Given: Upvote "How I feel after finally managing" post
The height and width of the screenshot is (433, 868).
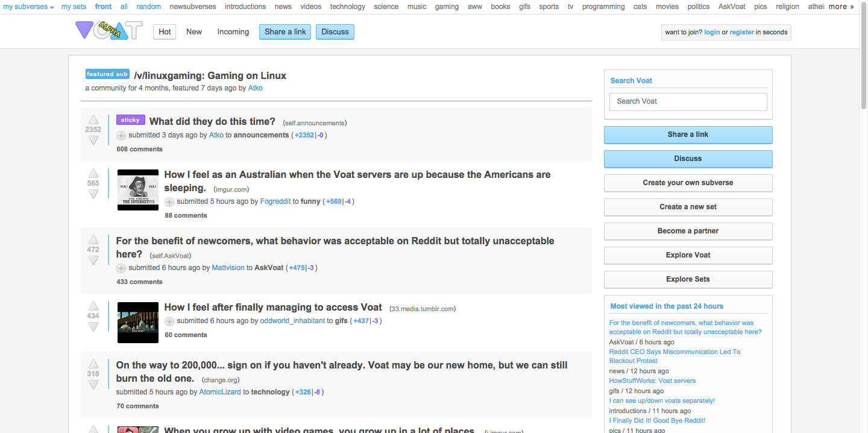Looking at the screenshot, I should 93,306.
